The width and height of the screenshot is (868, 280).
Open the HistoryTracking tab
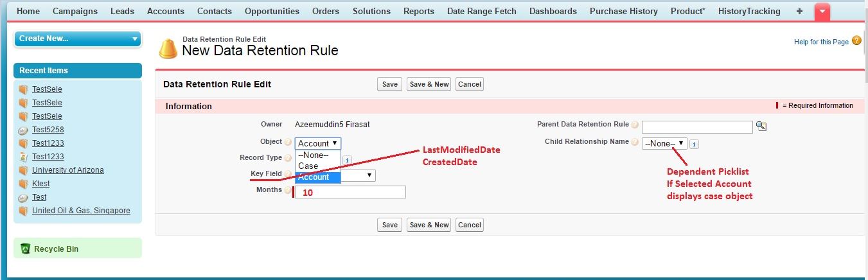pos(749,11)
